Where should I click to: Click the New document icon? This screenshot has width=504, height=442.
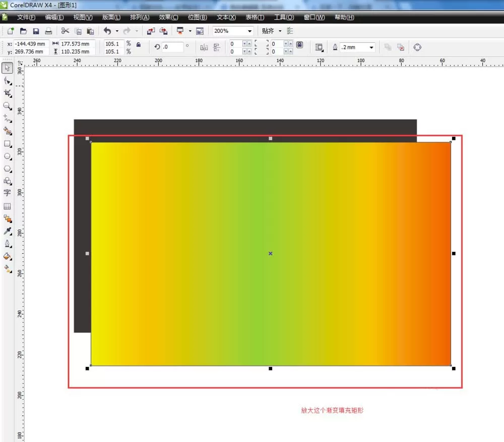11,31
